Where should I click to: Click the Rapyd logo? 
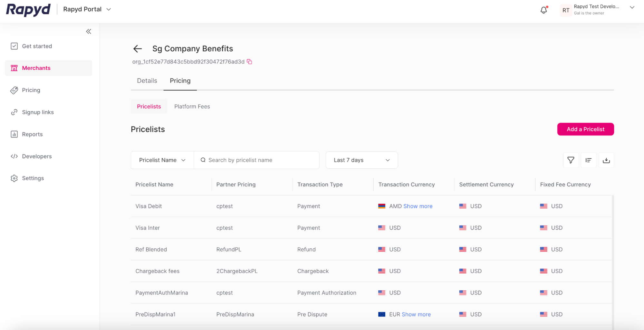28,10
